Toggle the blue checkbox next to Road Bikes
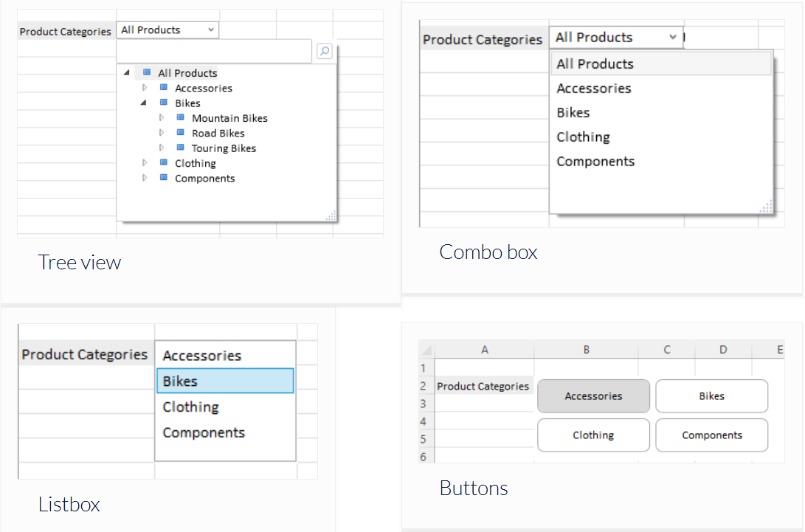Screen dimensions: 805x532 pos(182,133)
